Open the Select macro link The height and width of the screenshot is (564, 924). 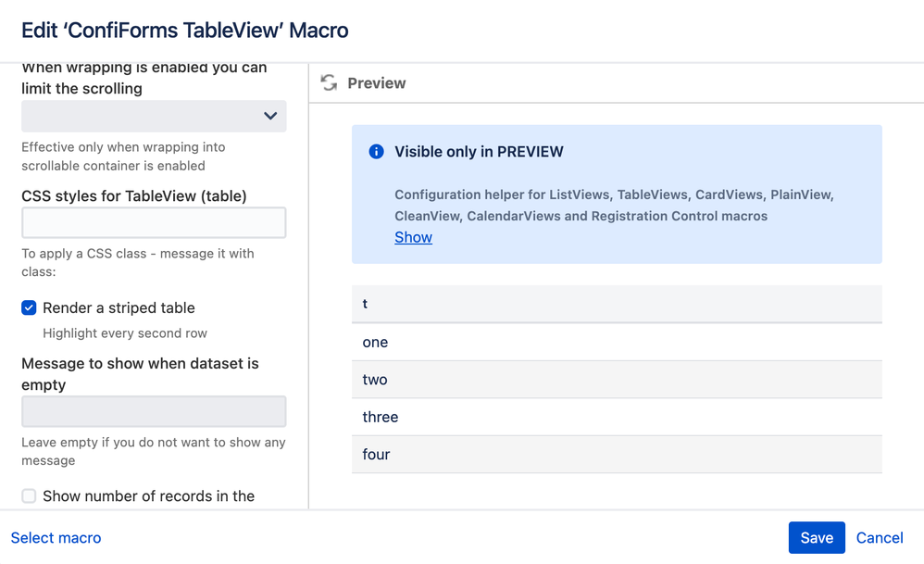pyautogui.click(x=56, y=538)
